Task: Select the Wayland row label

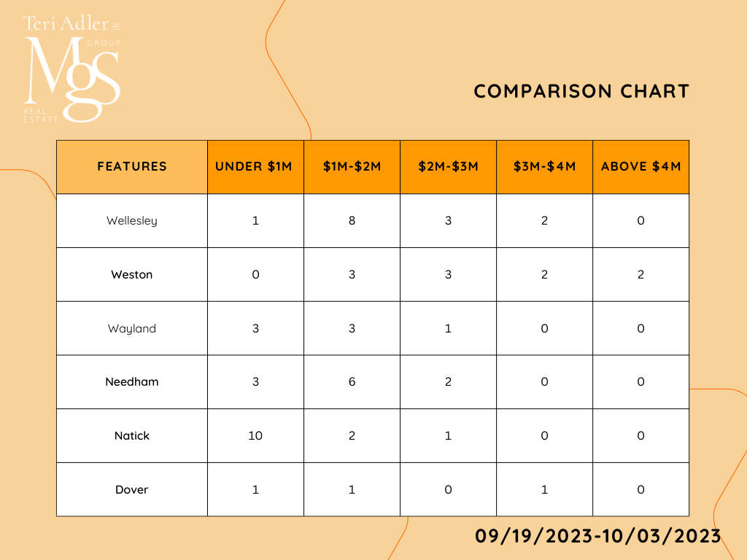Action: [x=132, y=328]
